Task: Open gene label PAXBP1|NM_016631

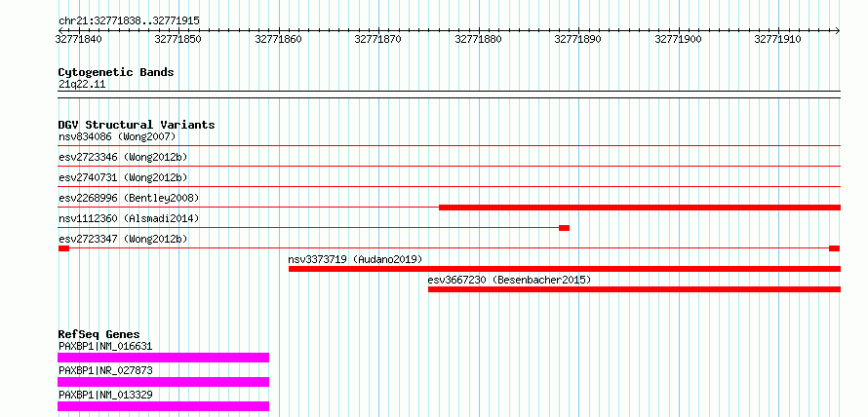Action: click(105, 347)
